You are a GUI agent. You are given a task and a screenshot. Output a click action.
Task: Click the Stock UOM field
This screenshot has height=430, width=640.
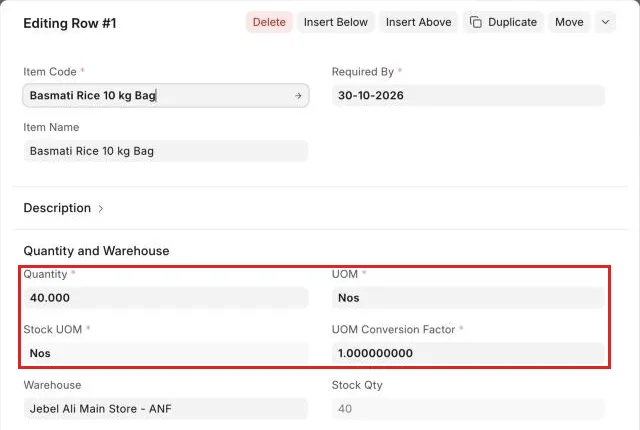point(166,353)
